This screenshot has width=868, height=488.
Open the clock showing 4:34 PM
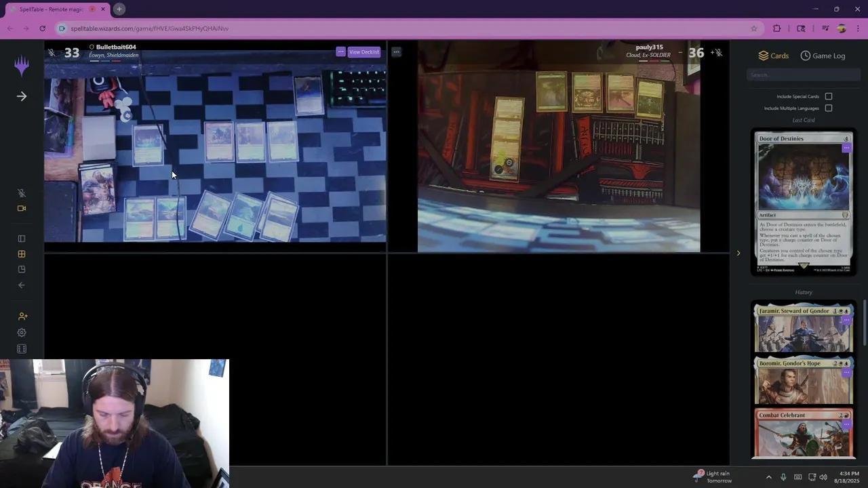848,477
